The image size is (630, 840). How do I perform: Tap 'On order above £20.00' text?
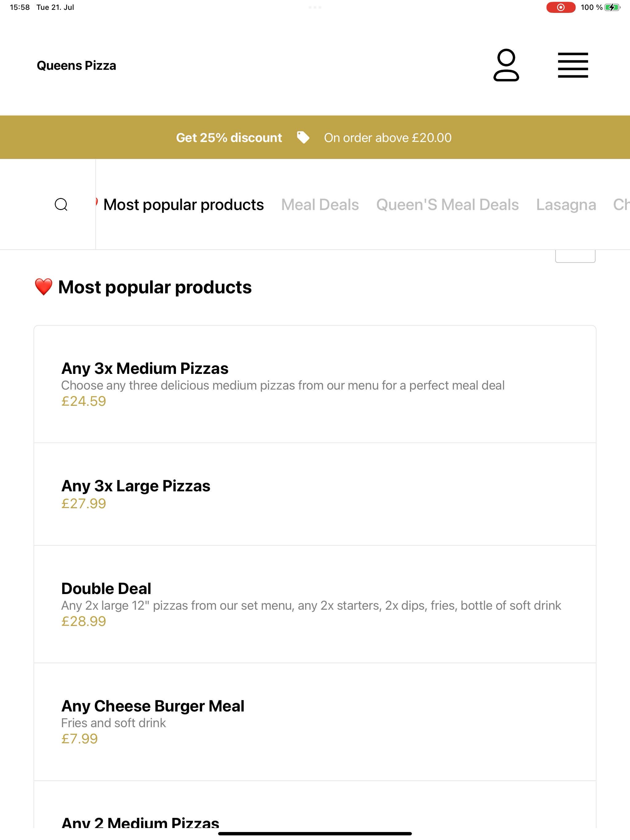pyautogui.click(x=388, y=137)
